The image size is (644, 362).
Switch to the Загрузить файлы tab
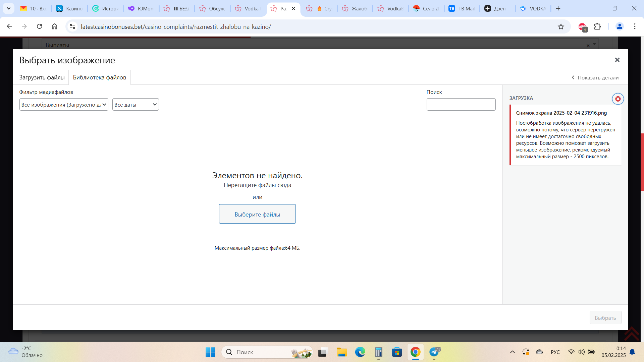tap(42, 77)
